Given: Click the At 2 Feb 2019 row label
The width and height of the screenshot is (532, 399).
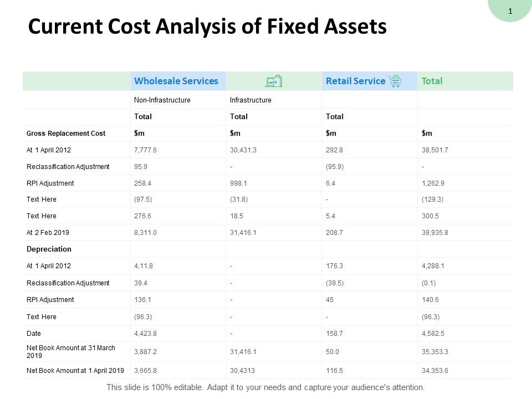Looking at the screenshot, I should coord(48,232).
